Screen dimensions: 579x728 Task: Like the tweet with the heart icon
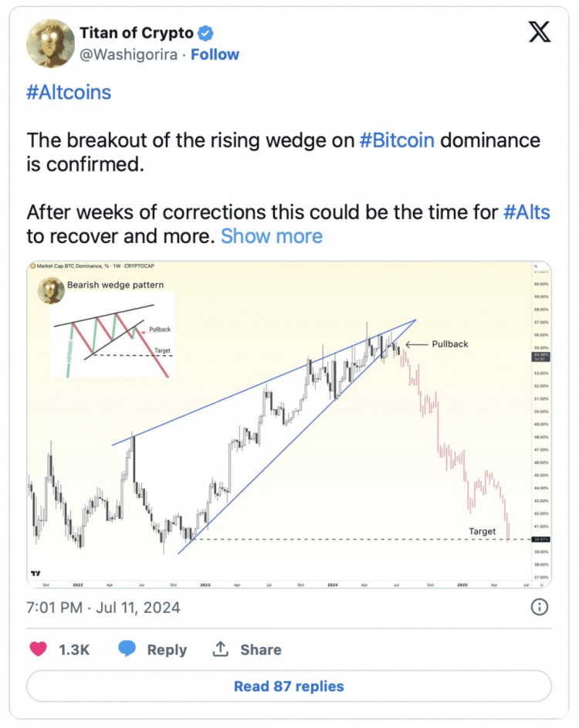38,649
